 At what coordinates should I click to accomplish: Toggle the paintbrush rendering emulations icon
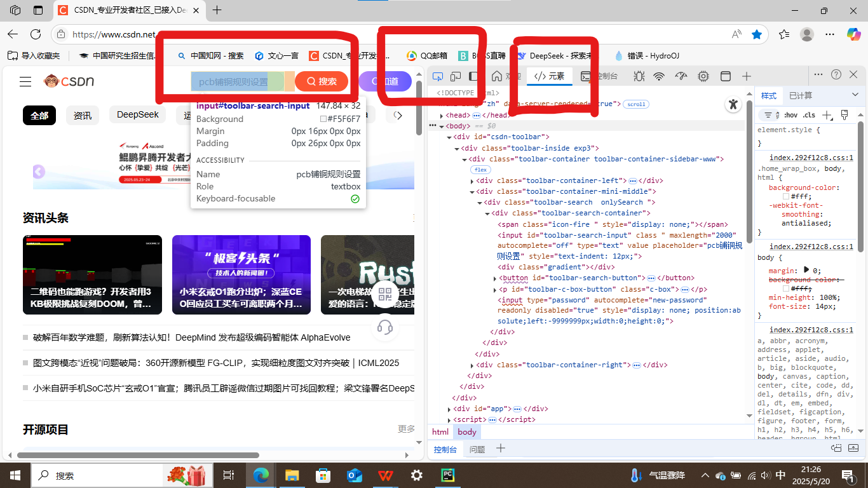pos(844,115)
